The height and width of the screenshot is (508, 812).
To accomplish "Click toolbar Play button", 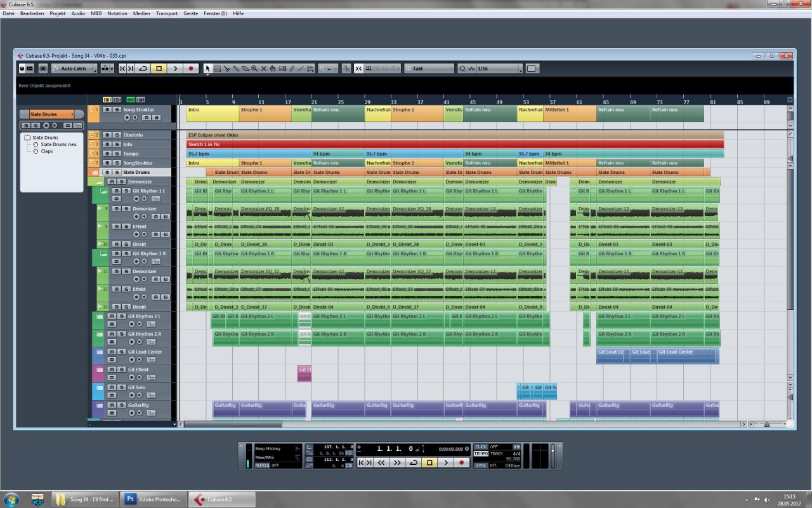I will [x=175, y=69].
